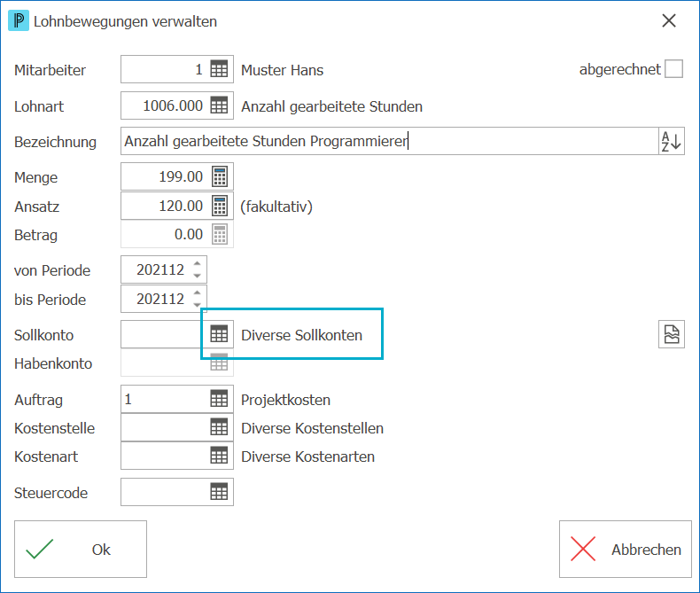Click the blue P application icon
Viewport: 700px width, 593px height.
click(x=19, y=21)
